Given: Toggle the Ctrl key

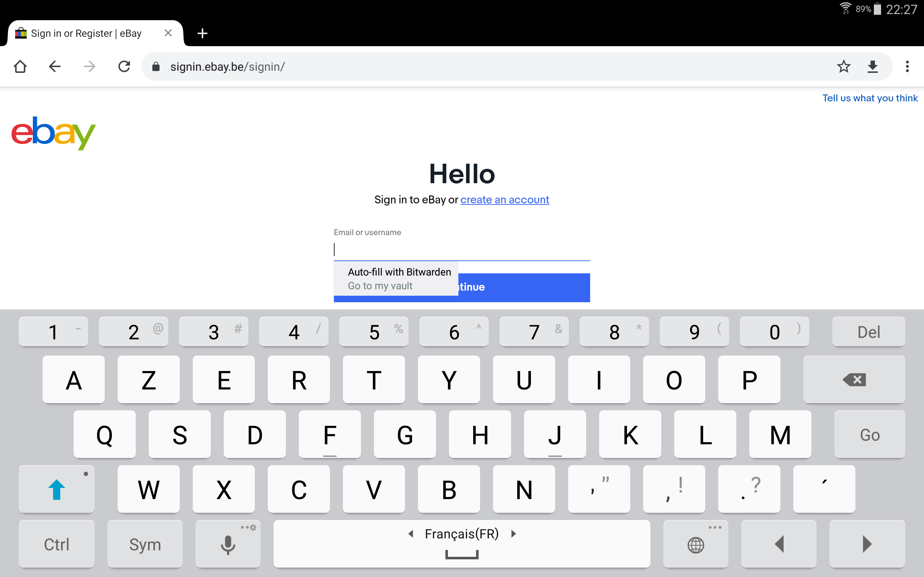Looking at the screenshot, I should pos(57,544).
